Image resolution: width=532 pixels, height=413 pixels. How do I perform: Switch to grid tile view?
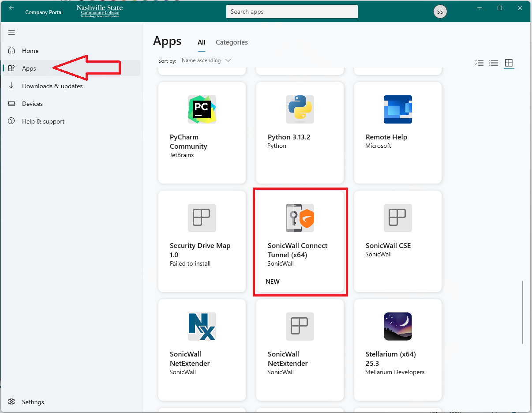coord(509,63)
